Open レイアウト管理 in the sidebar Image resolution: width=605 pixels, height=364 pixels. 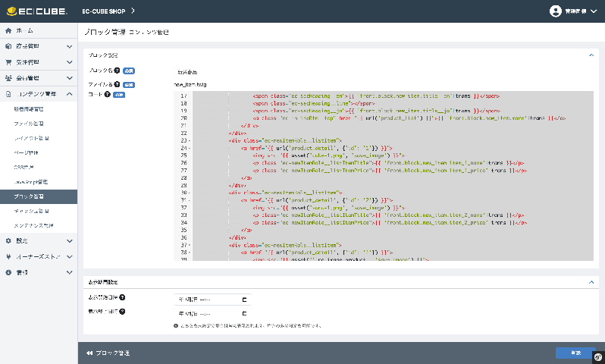pos(31,138)
